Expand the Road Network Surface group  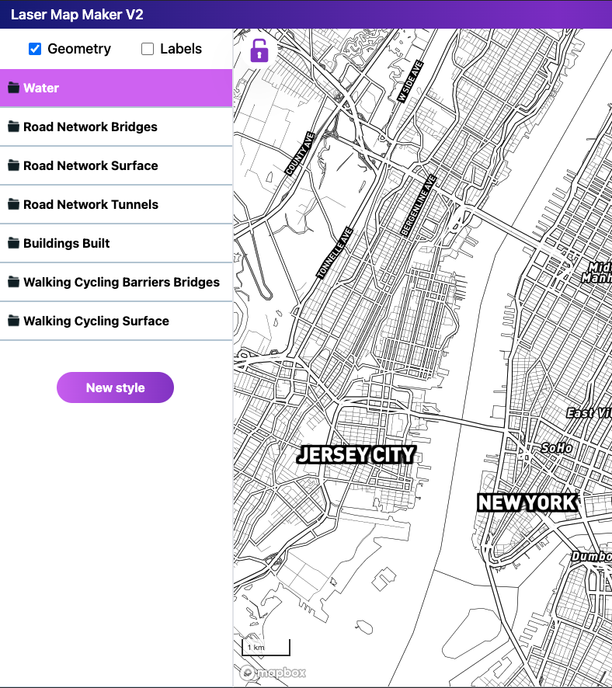click(116, 165)
